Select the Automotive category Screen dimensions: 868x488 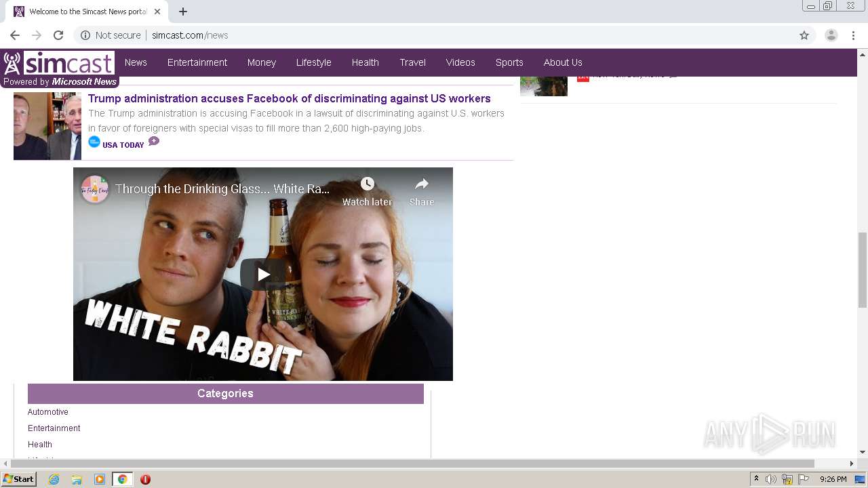pyautogui.click(x=48, y=412)
